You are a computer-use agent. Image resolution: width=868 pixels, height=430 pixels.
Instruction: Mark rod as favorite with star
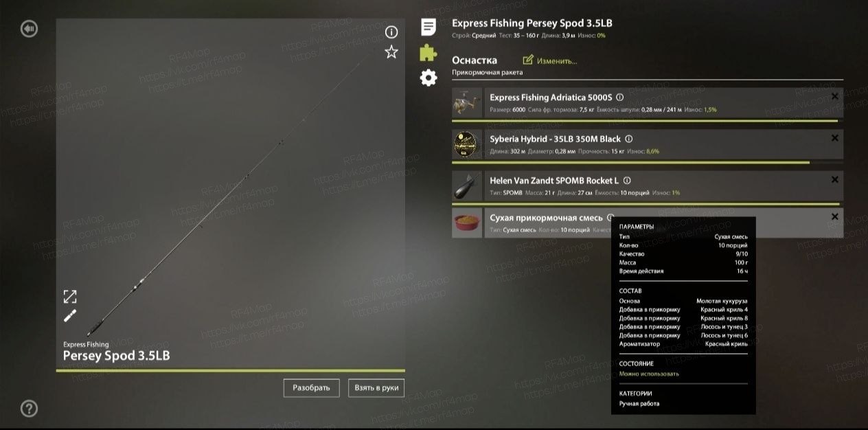point(391,52)
